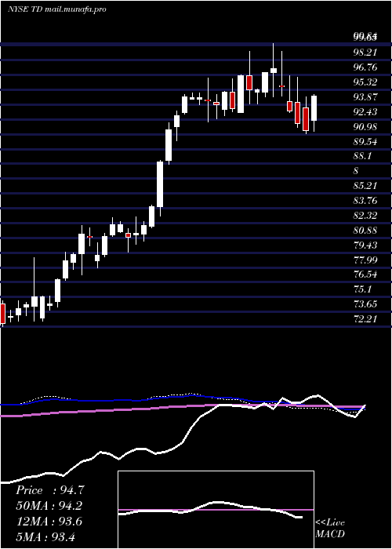Select the 88.1 price axis label
Viewport: 392px width, 549px height.
point(362,157)
